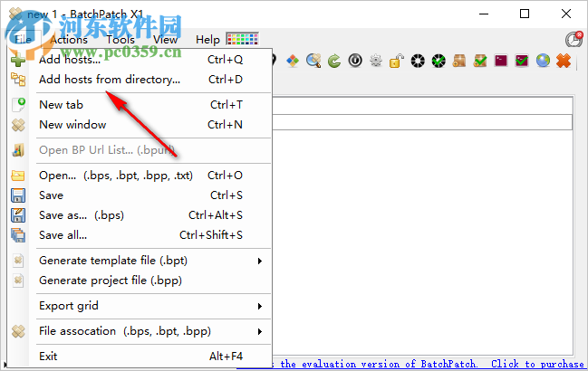
Task: Click the Save as floppy-with-pencil icon
Action: click(x=18, y=215)
